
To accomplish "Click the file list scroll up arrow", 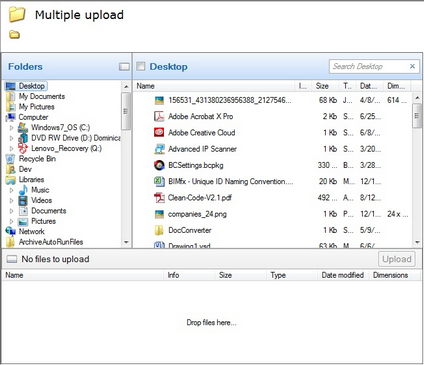I will 417,98.
